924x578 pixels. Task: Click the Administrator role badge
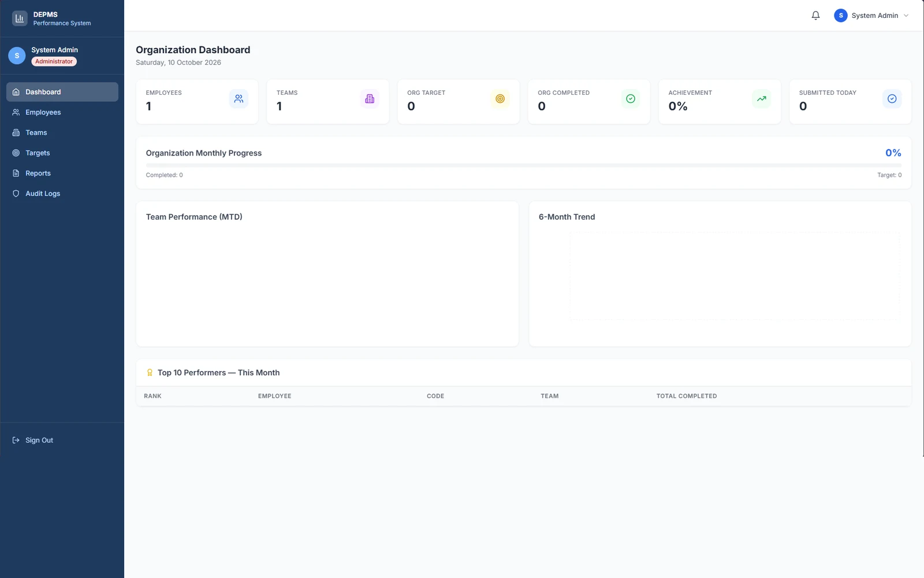(x=54, y=61)
